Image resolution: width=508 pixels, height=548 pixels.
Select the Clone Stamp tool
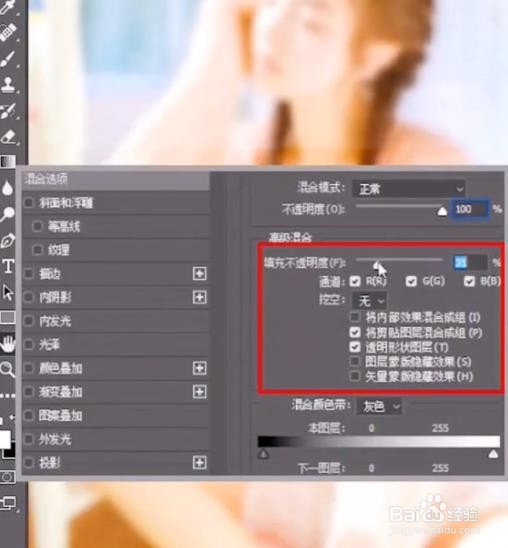coord(8,85)
